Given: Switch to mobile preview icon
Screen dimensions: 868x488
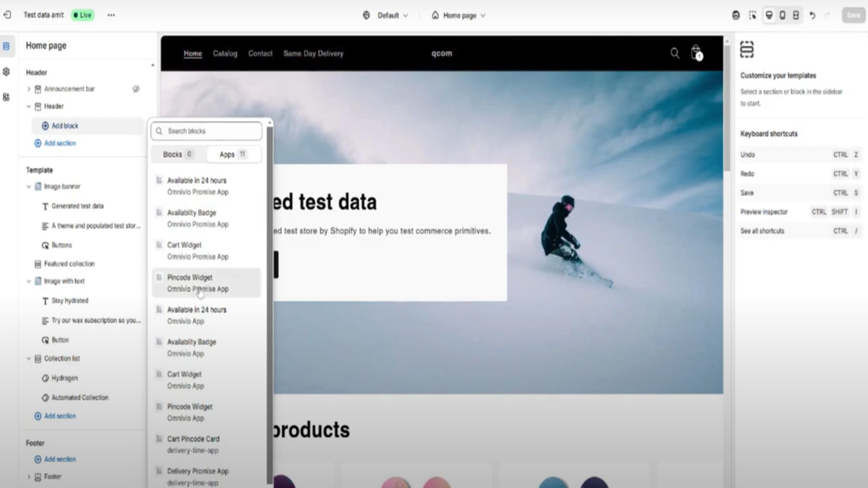Looking at the screenshot, I should click(x=782, y=15).
